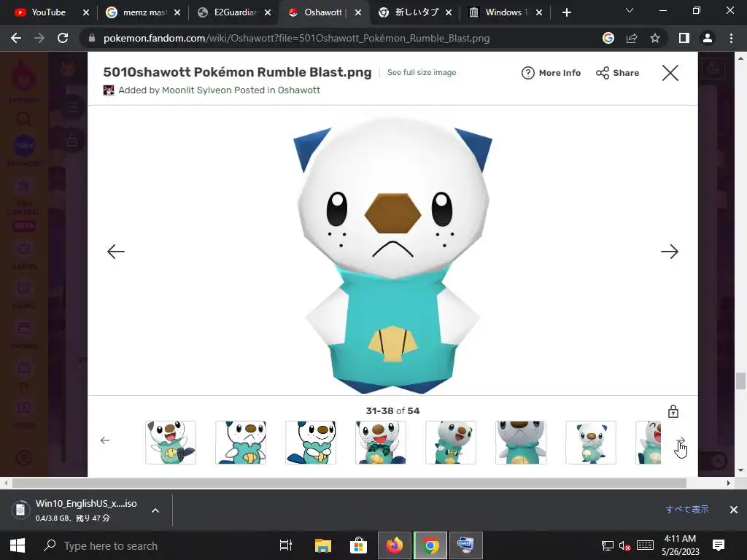The width and height of the screenshot is (747, 560).
Task: Click the main Oshawott Rumble Blast image
Action: pos(392,254)
